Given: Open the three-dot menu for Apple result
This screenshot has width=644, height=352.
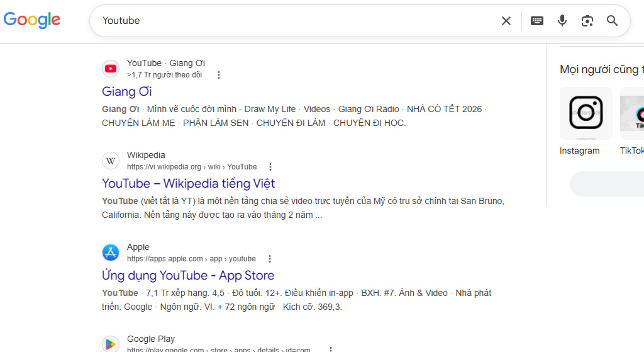Looking at the screenshot, I should [x=270, y=259].
